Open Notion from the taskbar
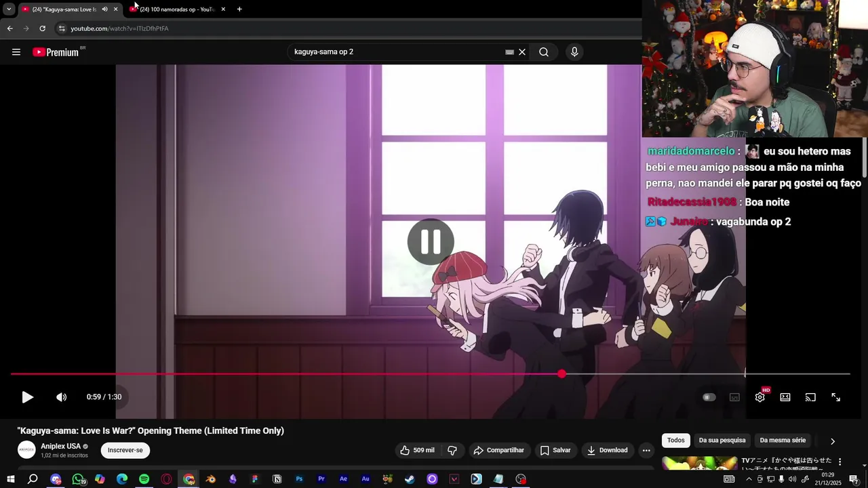The image size is (868, 488). (277, 479)
